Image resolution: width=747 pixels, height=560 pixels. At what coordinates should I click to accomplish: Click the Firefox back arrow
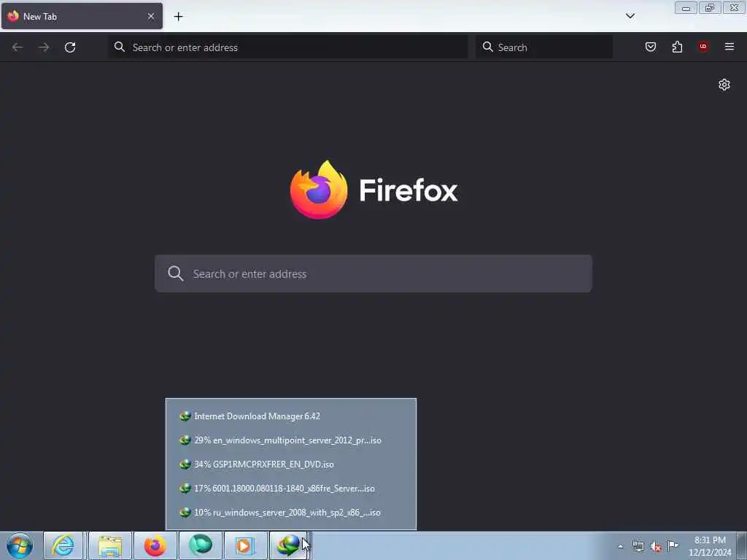(x=18, y=47)
